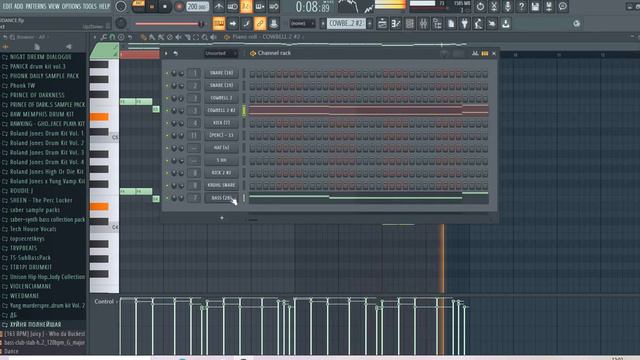This screenshot has width=640, height=360.
Task: Open the VIEW menu
Action: click(x=54, y=6)
